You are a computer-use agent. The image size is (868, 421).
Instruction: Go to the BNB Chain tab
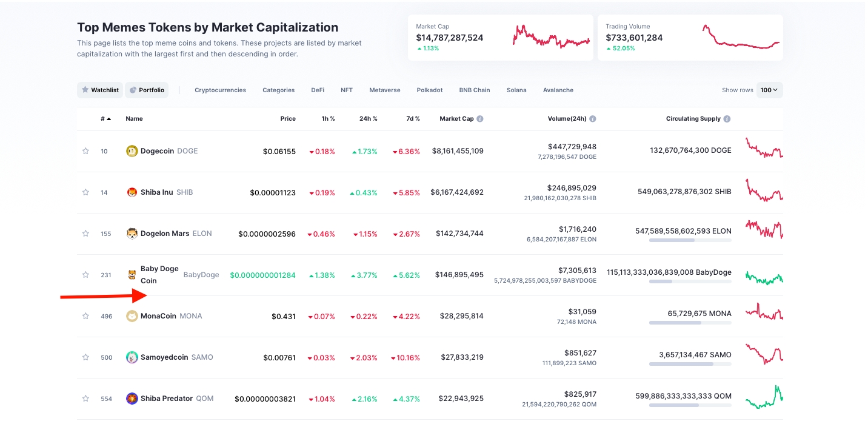475,90
